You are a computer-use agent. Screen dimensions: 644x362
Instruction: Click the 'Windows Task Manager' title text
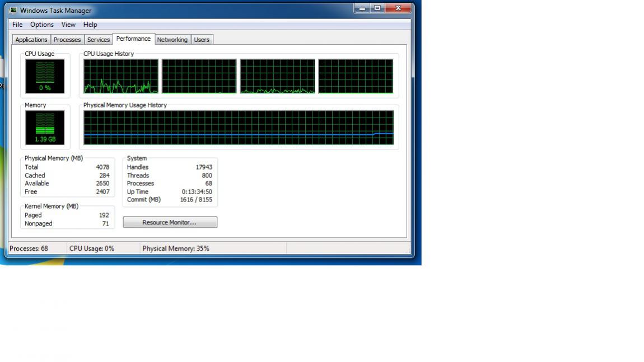click(56, 11)
